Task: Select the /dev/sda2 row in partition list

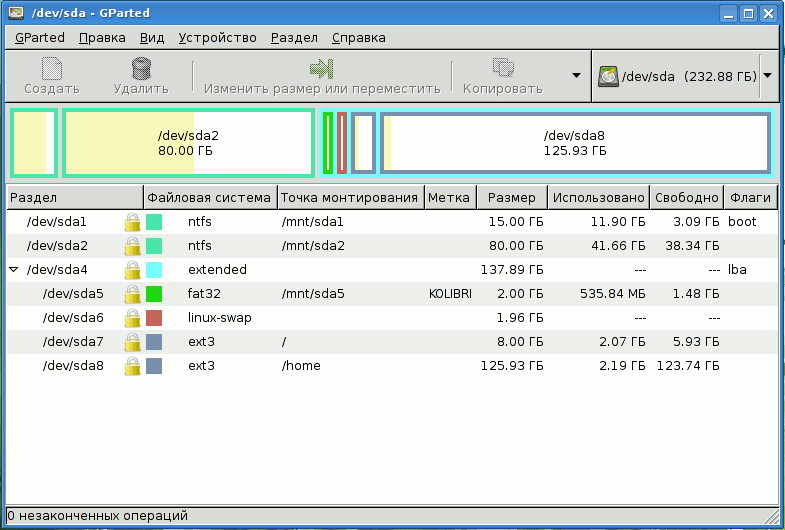Action: tap(58, 245)
